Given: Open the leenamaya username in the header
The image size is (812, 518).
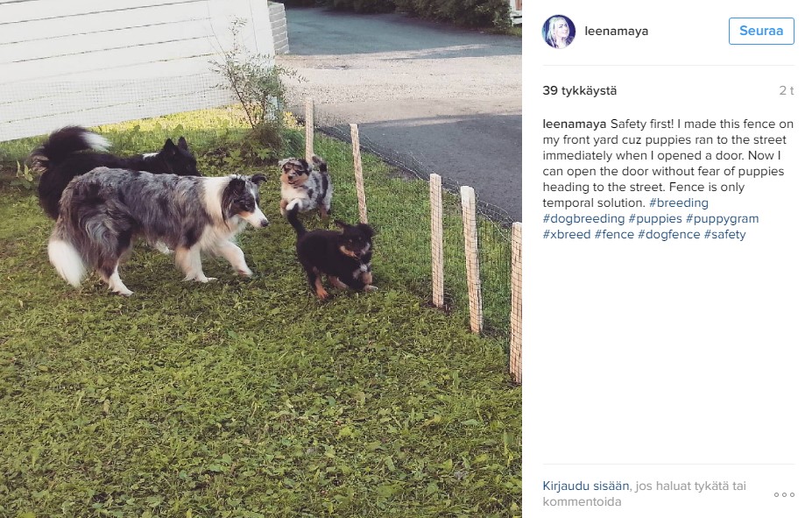Looking at the screenshot, I should [617, 31].
